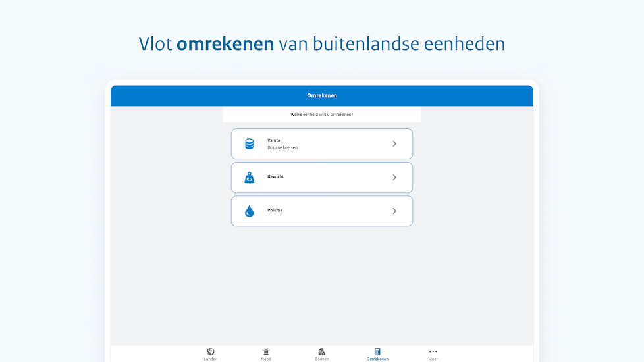Click the KG weight icon

249,178
